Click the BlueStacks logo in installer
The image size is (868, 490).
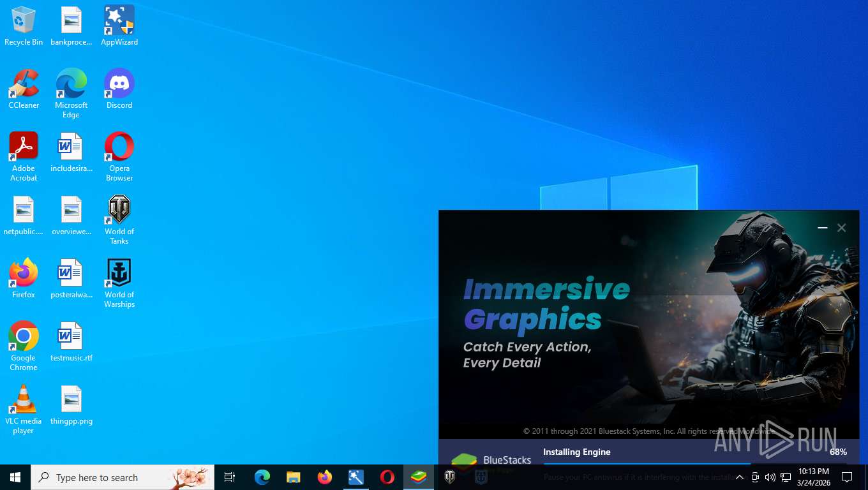(x=491, y=461)
